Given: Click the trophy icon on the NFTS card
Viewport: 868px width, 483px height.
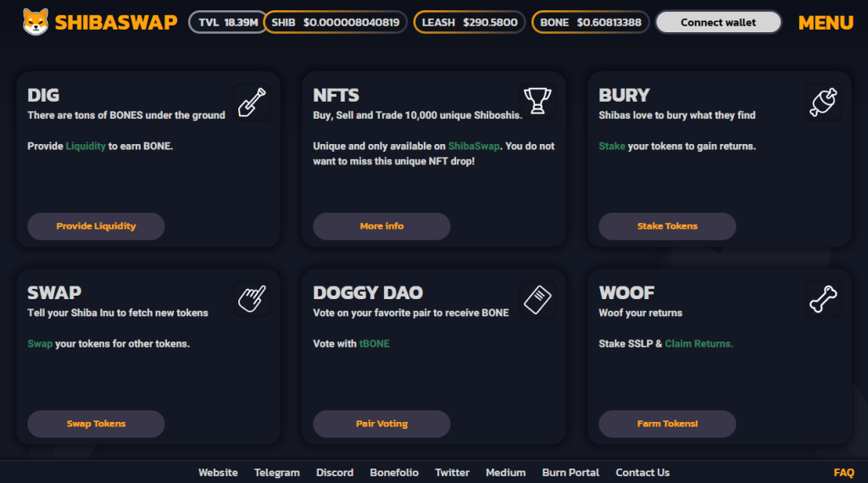Looking at the screenshot, I should (x=537, y=101).
